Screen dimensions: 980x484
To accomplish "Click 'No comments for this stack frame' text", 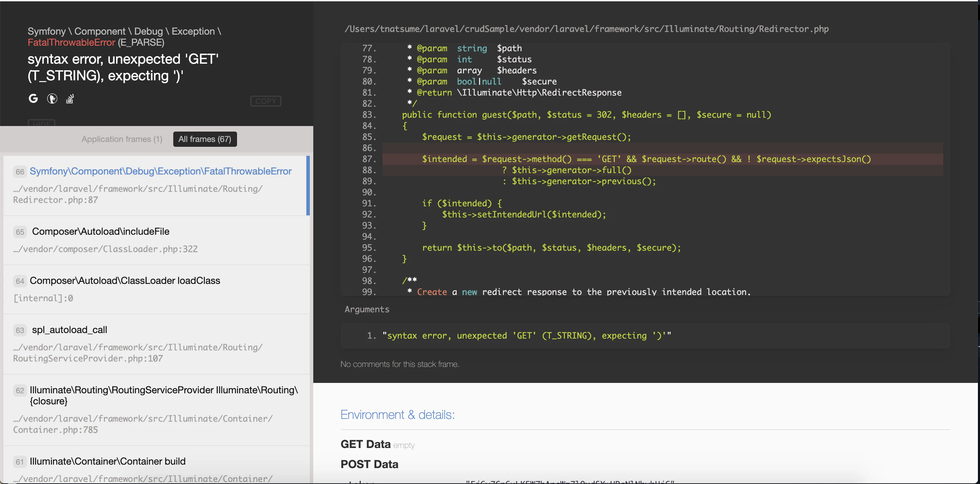I will click(x=400, y=364).
